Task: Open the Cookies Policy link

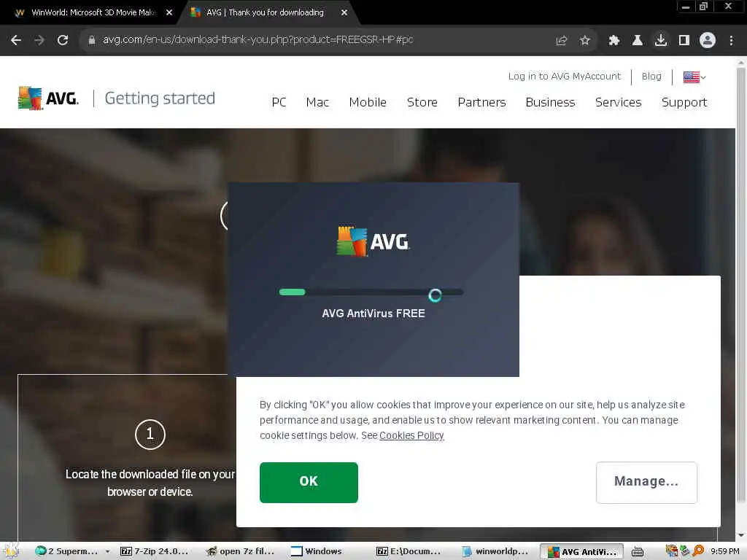Action: pyautogui.click(x=411, y=435)
